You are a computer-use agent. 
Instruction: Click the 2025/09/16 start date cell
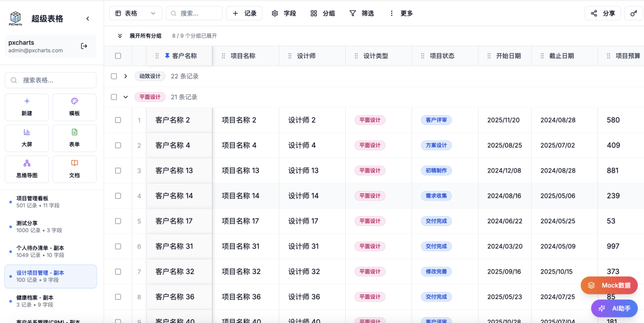coord(504,272)
